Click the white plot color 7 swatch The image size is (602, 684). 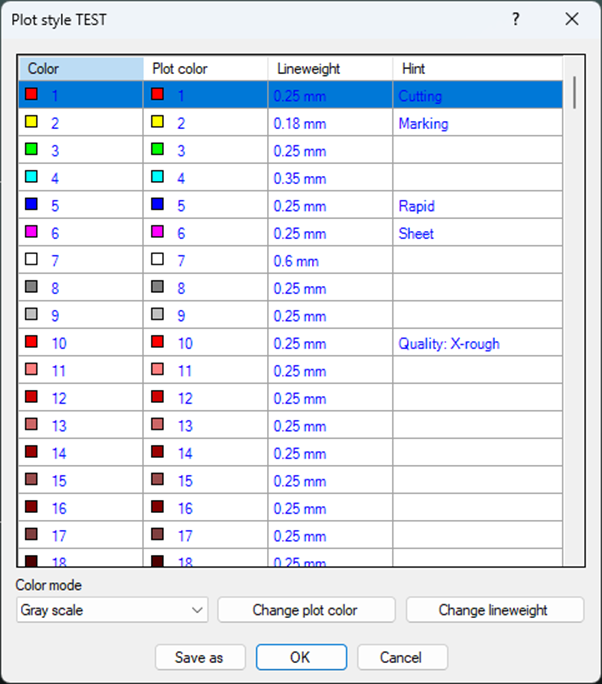pyautogui.click(x=157, y=259)
